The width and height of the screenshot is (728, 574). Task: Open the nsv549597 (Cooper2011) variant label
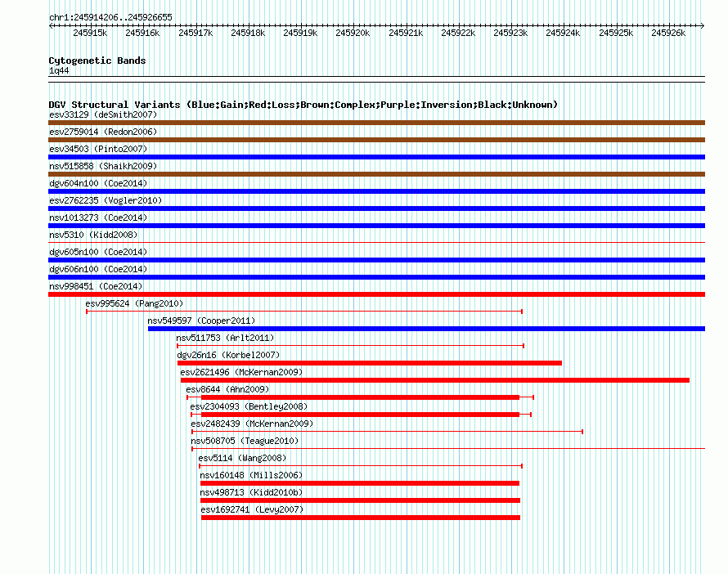[201, 321]
